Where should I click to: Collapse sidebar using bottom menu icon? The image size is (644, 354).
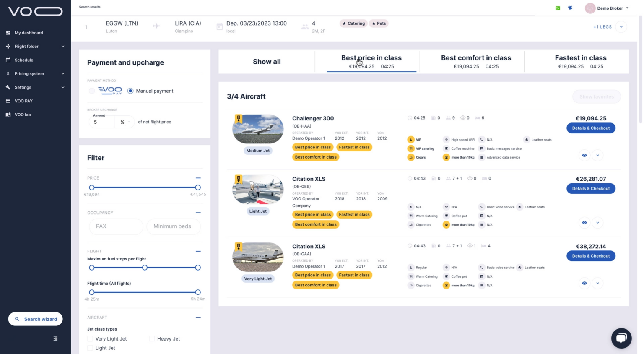55,338
